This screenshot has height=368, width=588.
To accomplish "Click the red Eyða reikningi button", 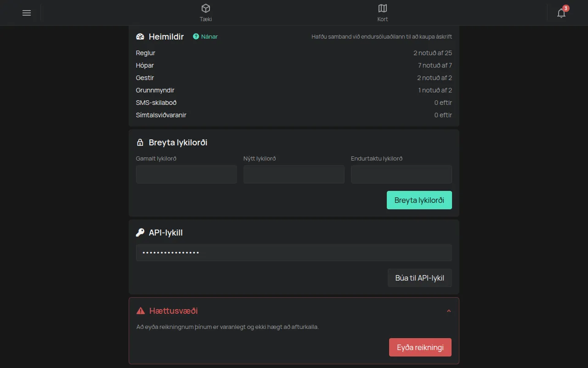I will pyautogui.click(x=420, y=347).
